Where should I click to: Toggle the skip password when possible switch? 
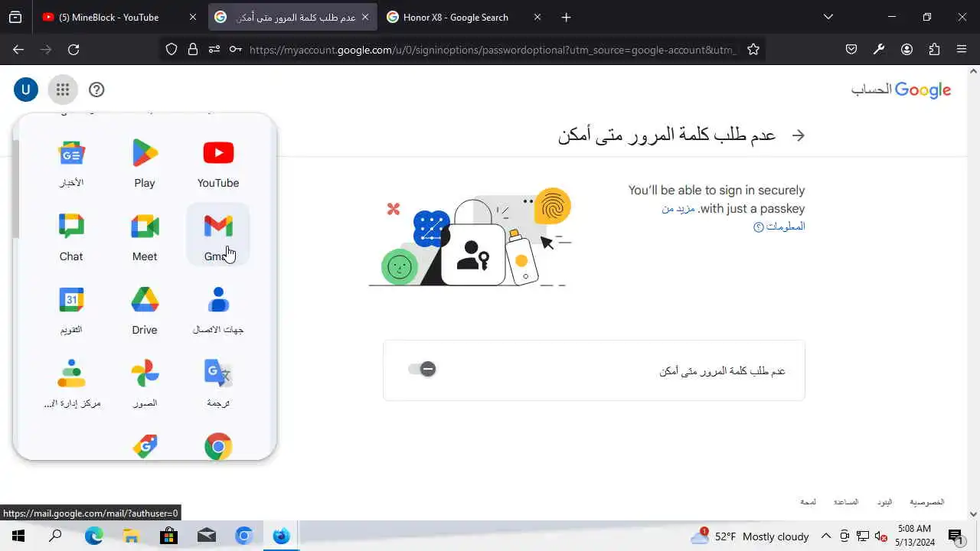(422, 370)
